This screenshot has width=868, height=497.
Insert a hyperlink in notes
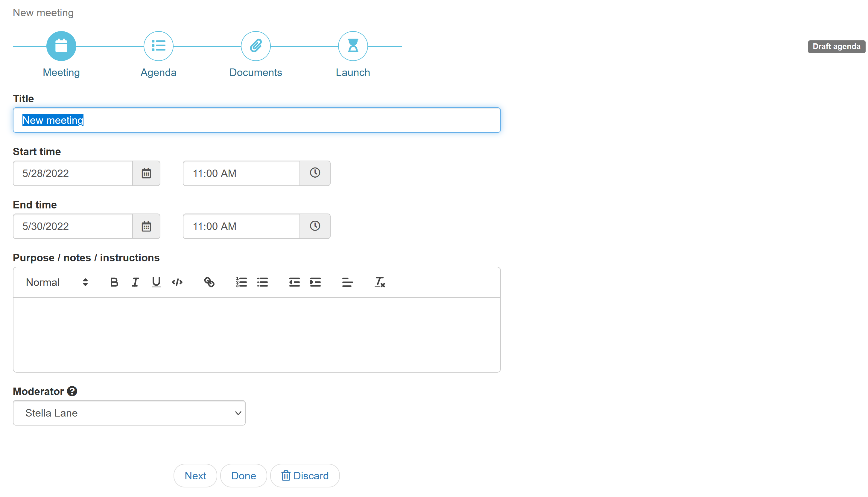[209, 282]
